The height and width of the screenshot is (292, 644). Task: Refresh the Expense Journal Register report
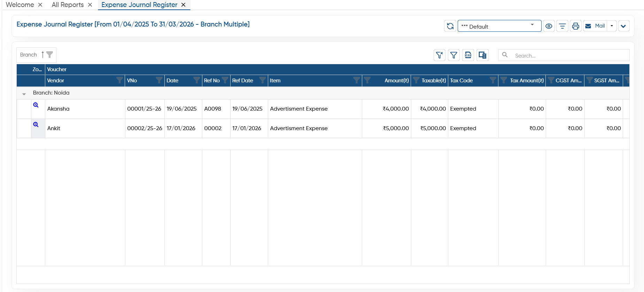tap(450, 26)
